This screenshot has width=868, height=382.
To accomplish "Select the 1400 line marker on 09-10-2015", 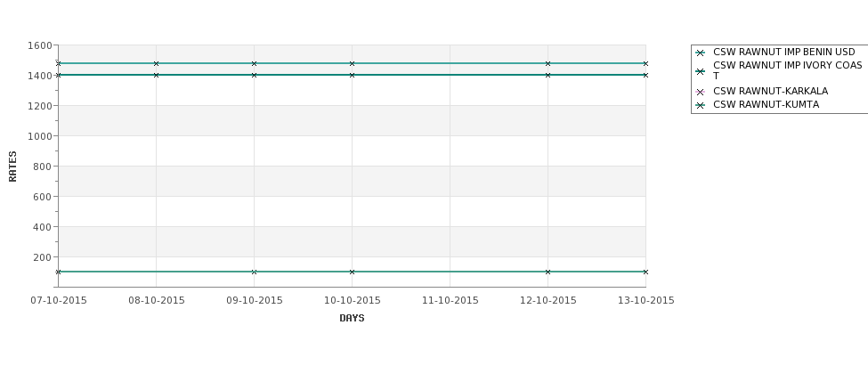I will pyautogui.click(x=254, y=75).
